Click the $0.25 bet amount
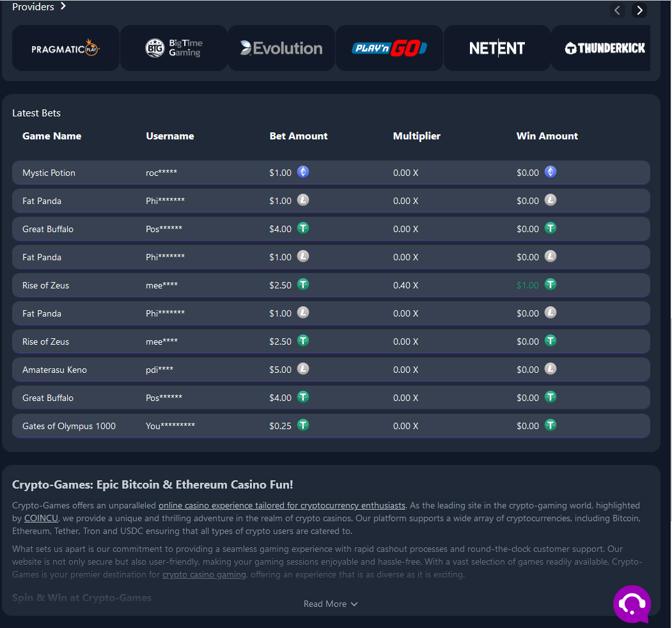This screenshot has width=672, height=628. [x=280, y=426]
